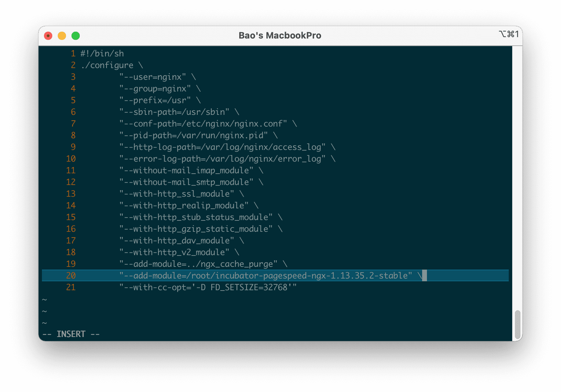Click the ./configure command text
This screenshot has width=561, height=392.
point(107,65)
